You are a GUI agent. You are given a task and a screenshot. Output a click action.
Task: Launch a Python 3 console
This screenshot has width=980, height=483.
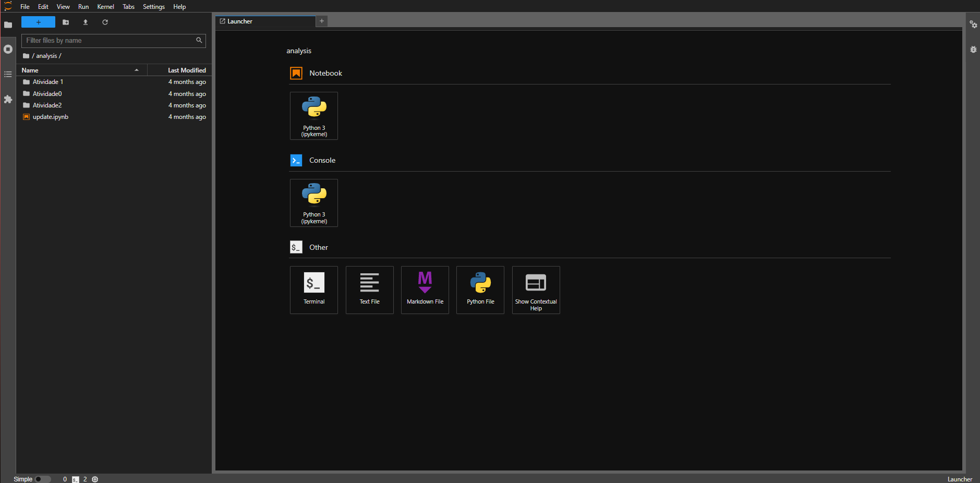click(x=314, y=203)
